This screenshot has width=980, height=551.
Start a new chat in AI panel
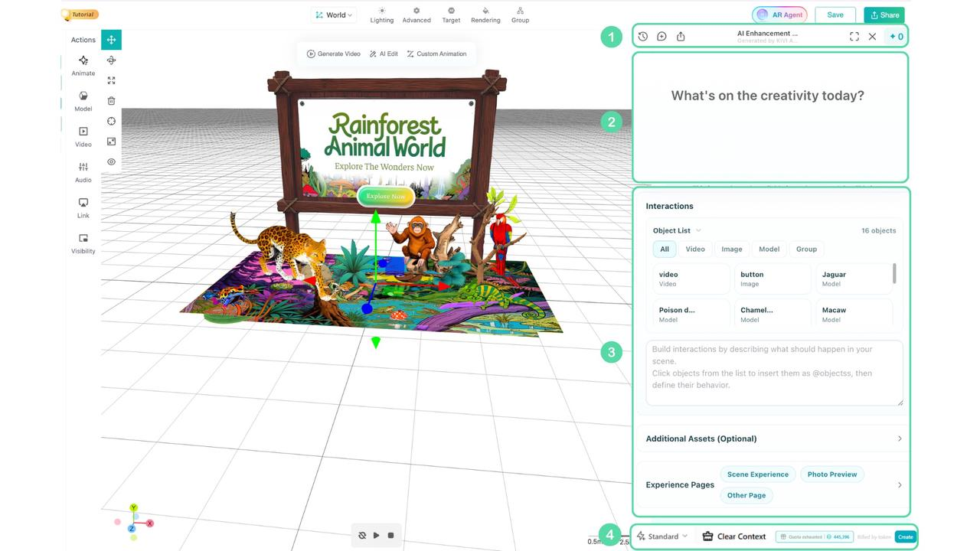[x=661, y=36]
